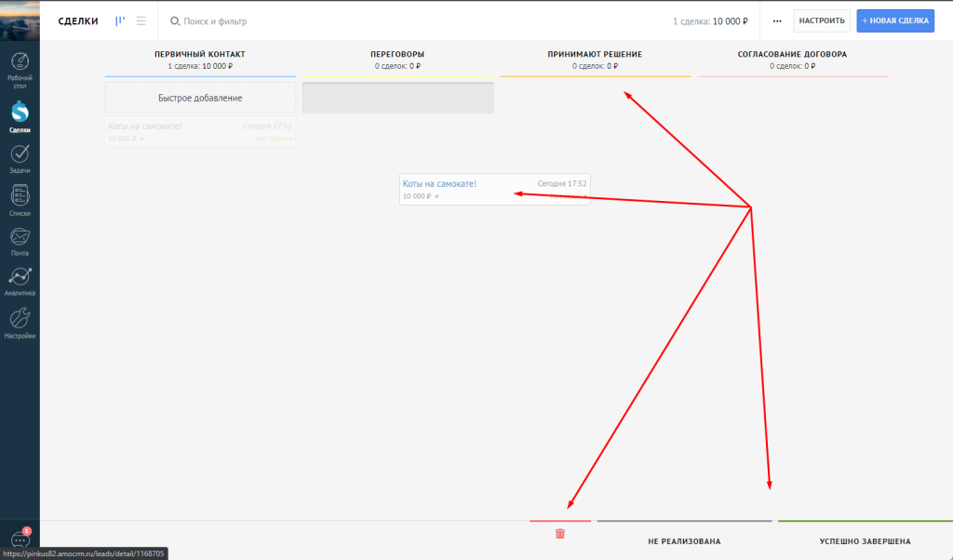Open the three-dots more options menu
Screen dimensions: 953x560
pos(777,20)
